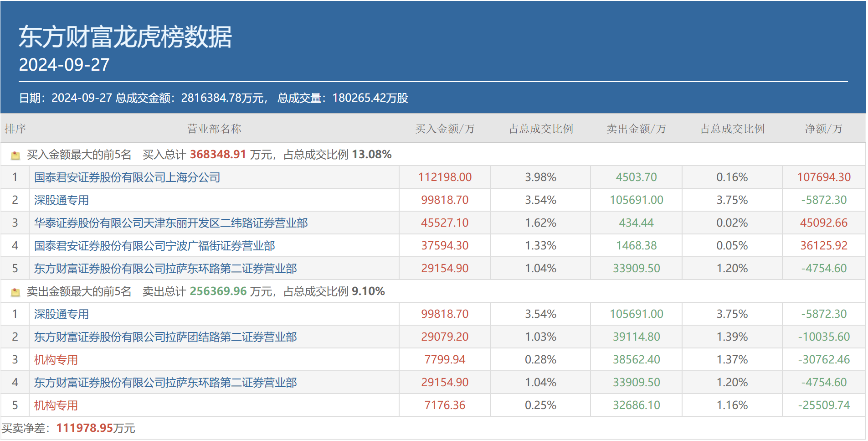Click 深股通专用 in the buy top-5 section

[x=62, y=200]
